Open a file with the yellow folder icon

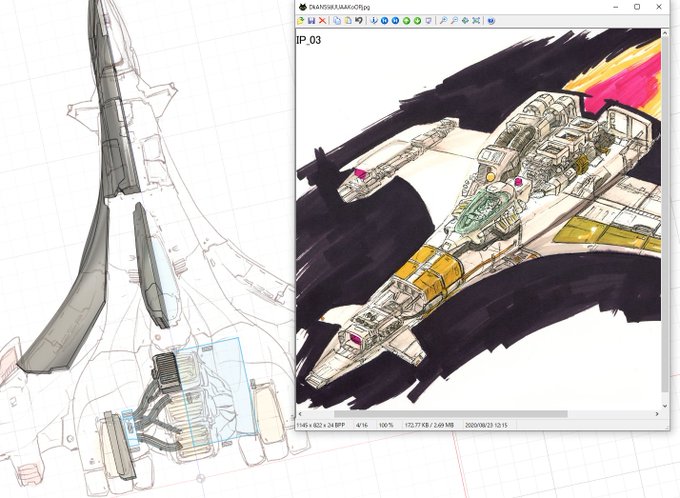(x=301, y=20)
